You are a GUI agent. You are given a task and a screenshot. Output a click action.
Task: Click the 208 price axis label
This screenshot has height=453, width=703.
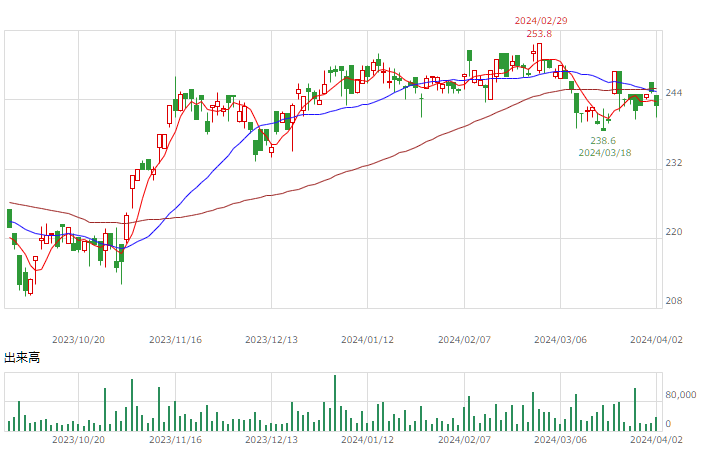pyautogui.click(x=674, y=301)
